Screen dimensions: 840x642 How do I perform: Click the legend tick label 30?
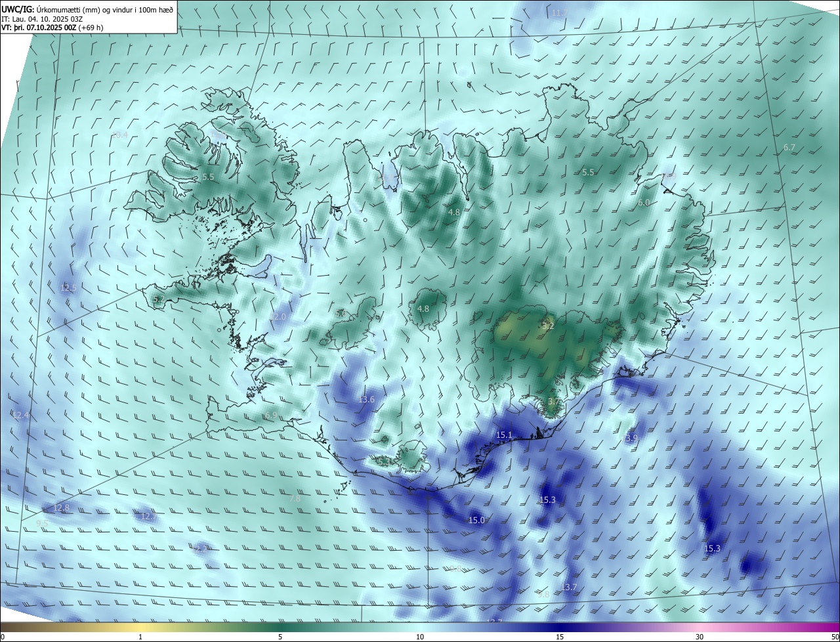[700, 637]
